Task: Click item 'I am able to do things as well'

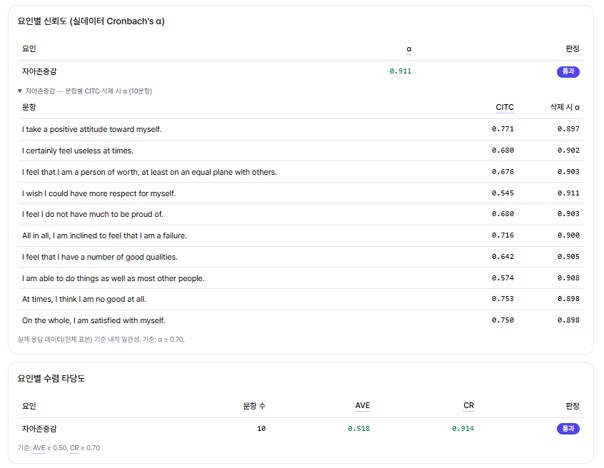Action: pos(113,278)
